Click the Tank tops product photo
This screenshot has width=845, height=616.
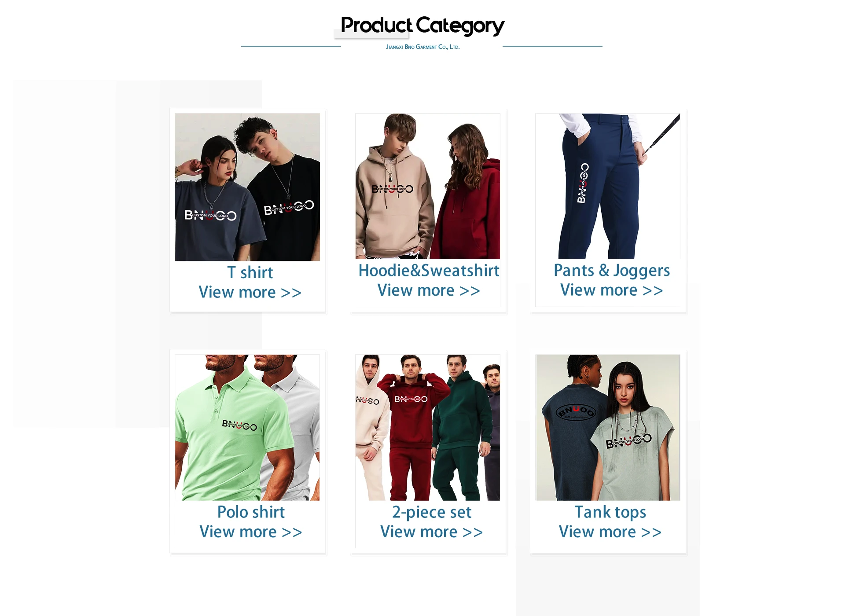[x=608, y=427]
